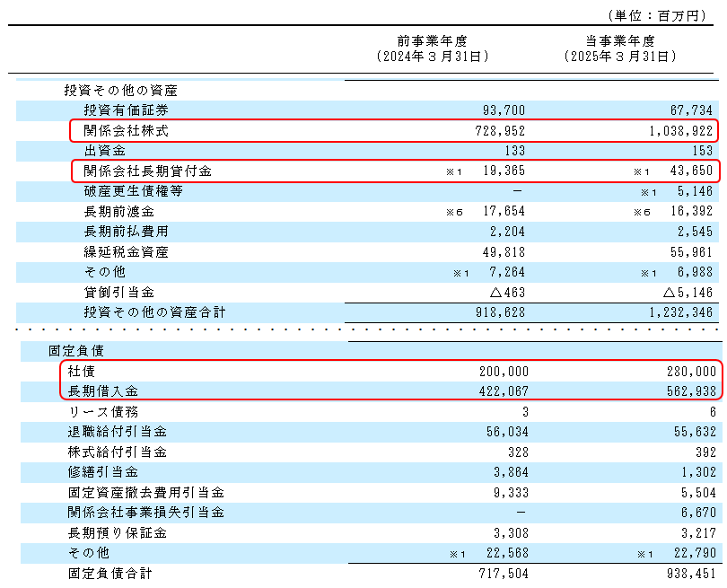Click the 関係会社株式 row label
The width and height of the screenshot is (727, 588).
(x=126, y=131)
